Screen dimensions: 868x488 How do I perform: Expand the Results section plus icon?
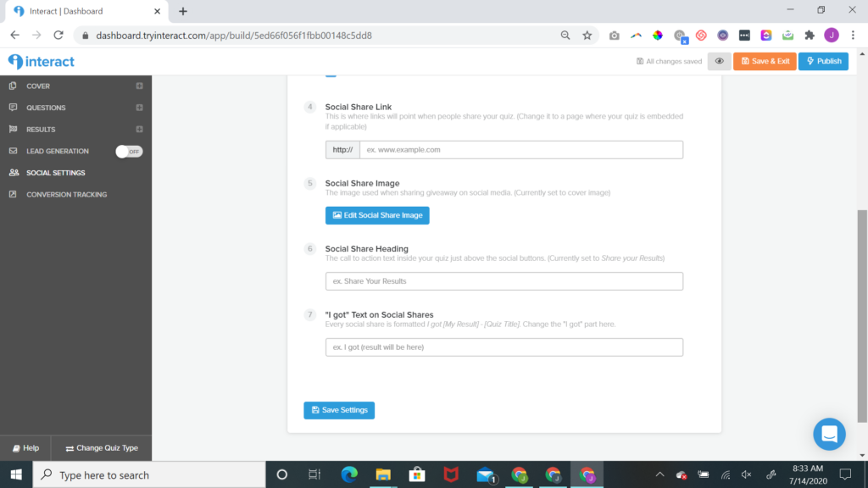(x=140, y=129)
